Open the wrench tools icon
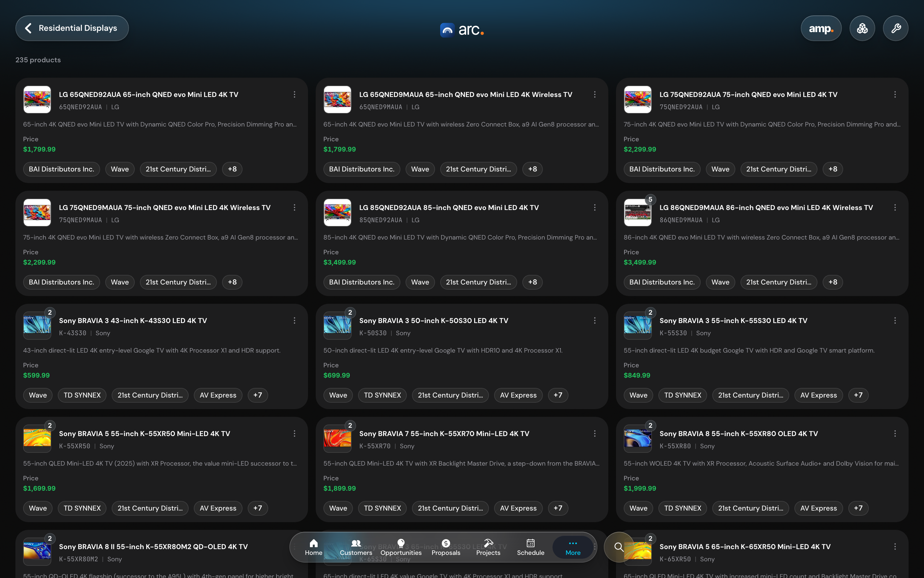 point(896,28)
